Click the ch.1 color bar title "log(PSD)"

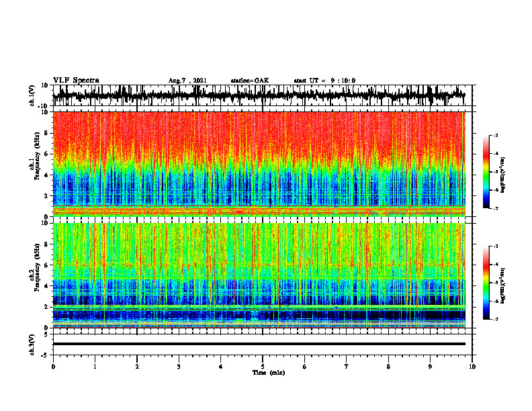(x=503, y=175)
